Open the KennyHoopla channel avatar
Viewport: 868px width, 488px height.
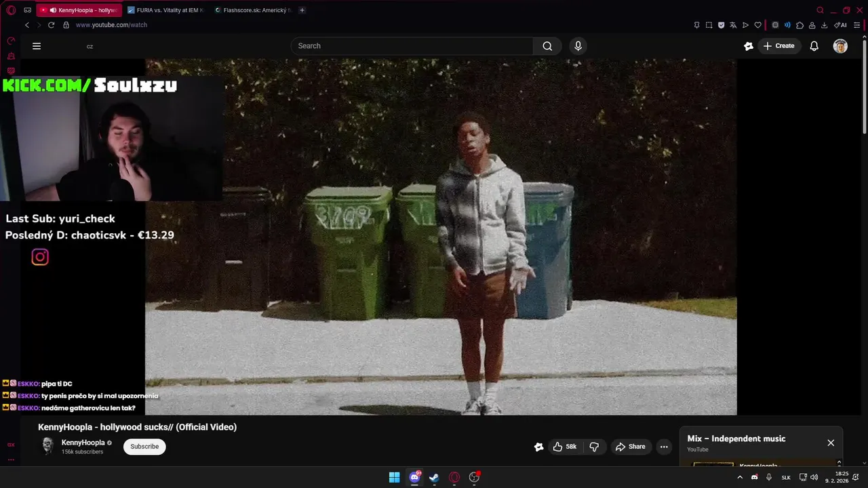point(47,446)
